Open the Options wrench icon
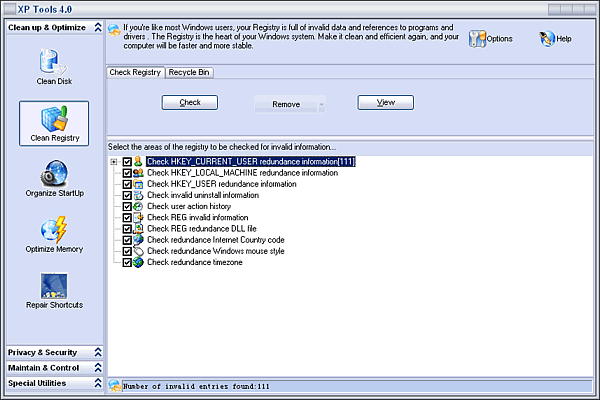This screenshot has height=400, width=600. pos(477,39)
